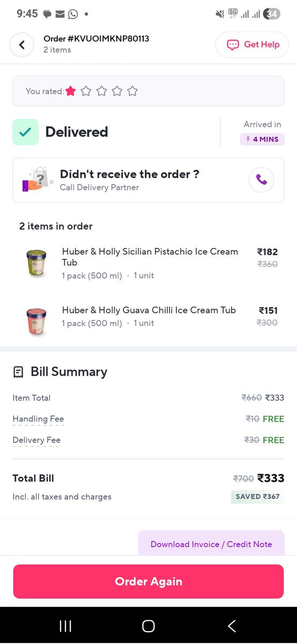
Task: Select the first rating star
Action: (x=71, y=91)
